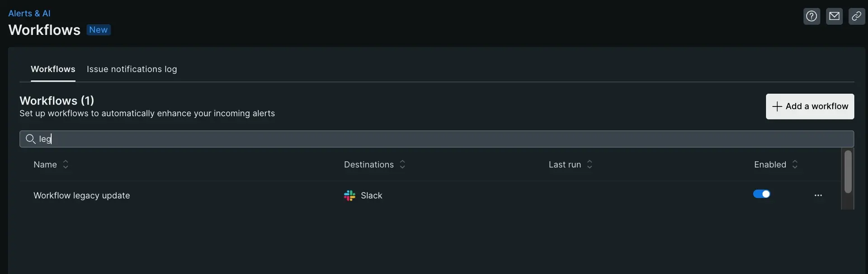This screenshot has width=868, height=274.
Task: Open the Workflow legacy update entry
Action: click(82, 196)
